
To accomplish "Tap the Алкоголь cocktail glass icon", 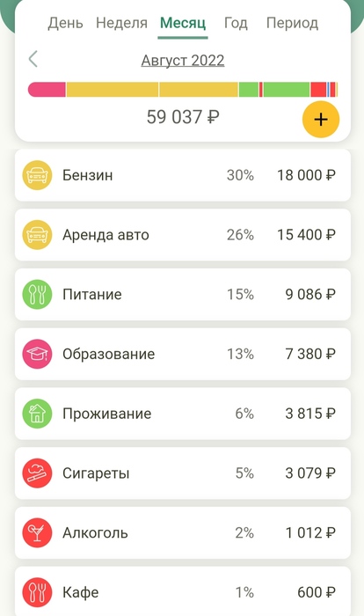I will (37, 533).
